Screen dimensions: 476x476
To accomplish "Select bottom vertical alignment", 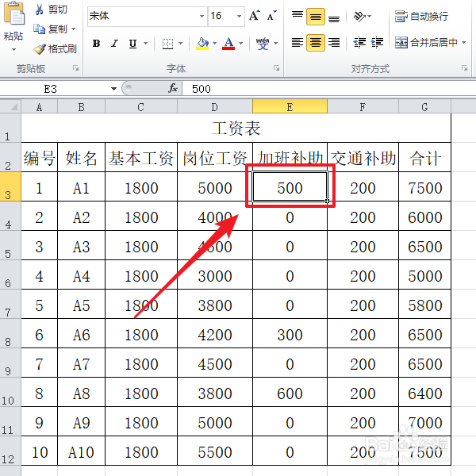I will [334, 17].
